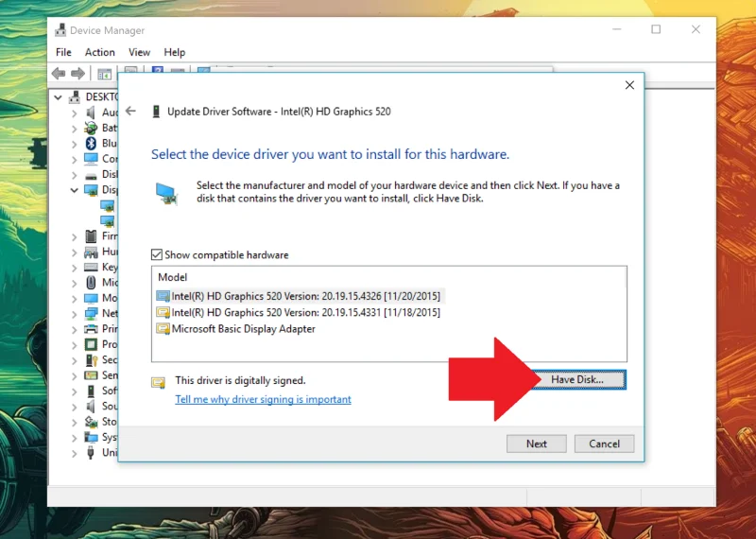Click the Bluetooth icon in the device tree
Viewport: 756px width, 539px height.
coord(91,144)
